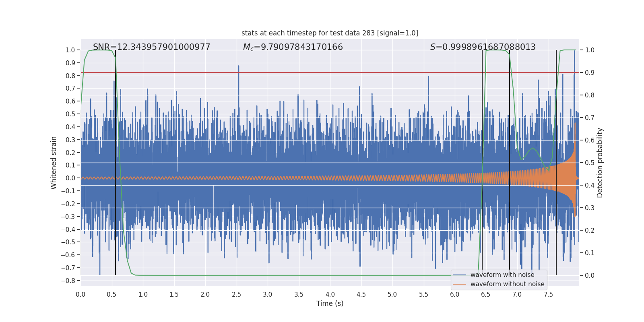Select the −0.3 tick on the Whitened strain axis
This screenshot has height=322, width=644.
(68, 217)
